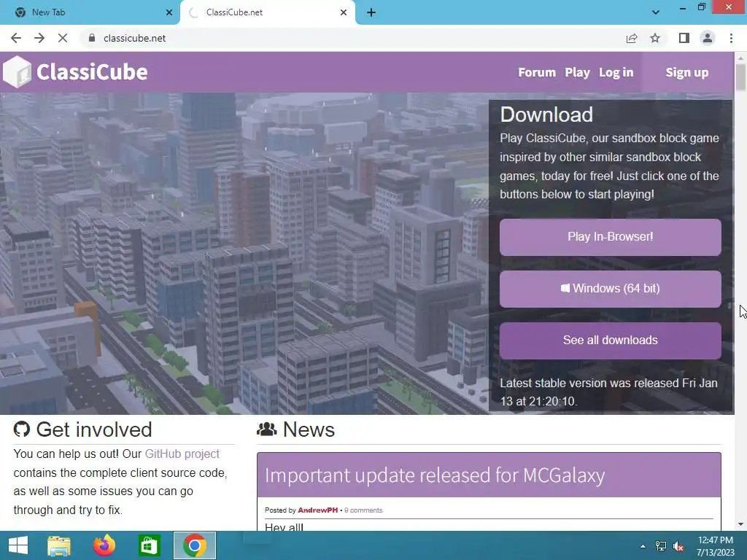Click See all downloads
This screenshot has height=560, width=747.
(x=611, y=341)
